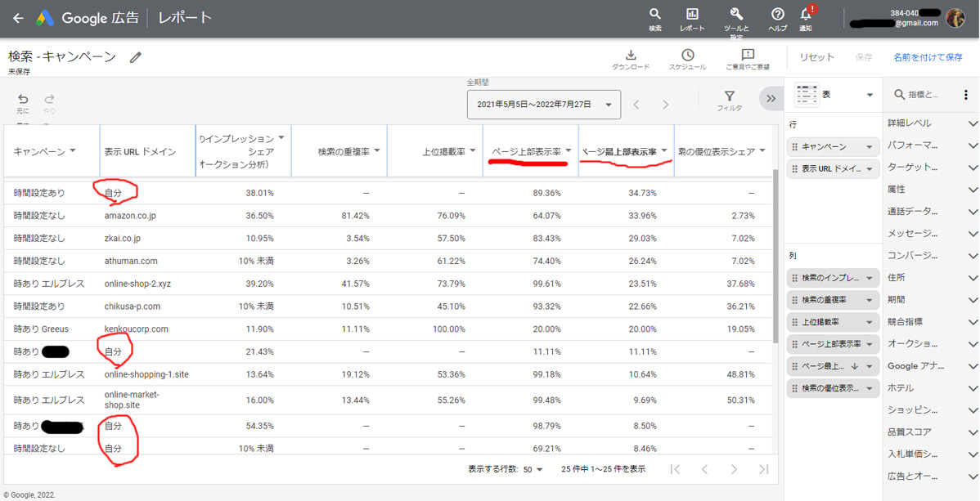Click the リセット button

point(816,57)
